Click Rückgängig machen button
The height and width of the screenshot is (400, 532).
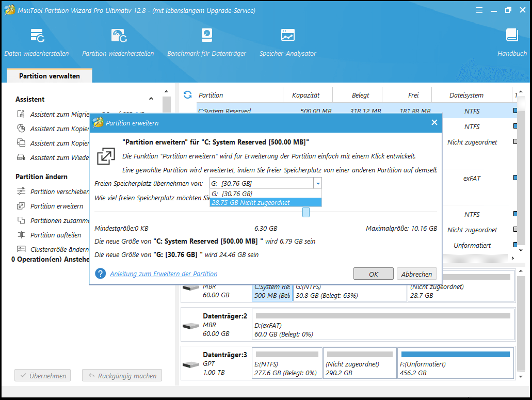(122, 376)
